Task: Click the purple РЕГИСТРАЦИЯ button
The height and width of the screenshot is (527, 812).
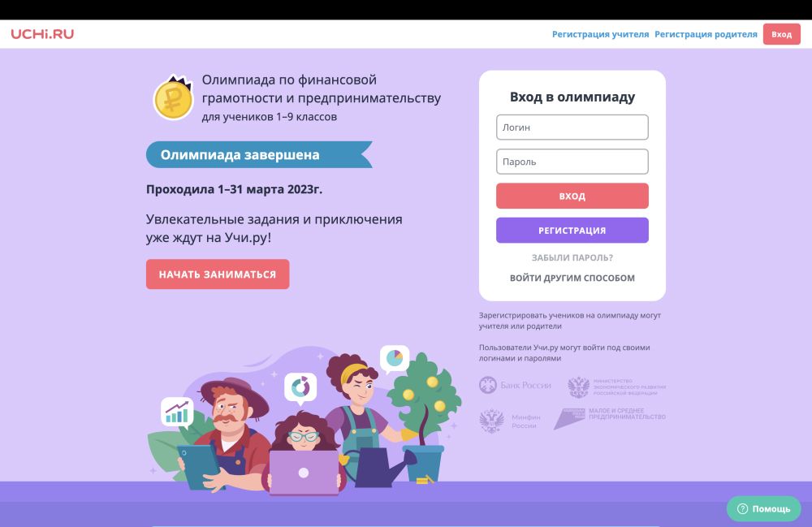Action: (x=572, y=231)
